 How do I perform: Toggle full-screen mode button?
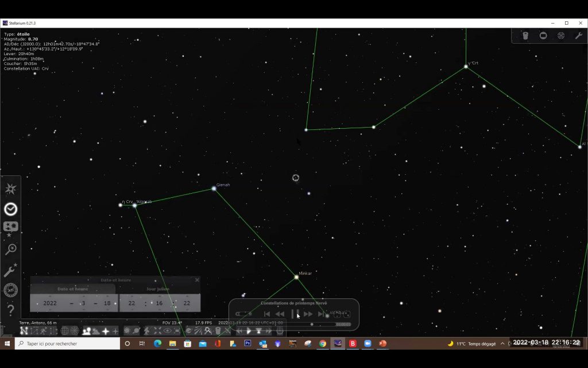pos(177,331)
